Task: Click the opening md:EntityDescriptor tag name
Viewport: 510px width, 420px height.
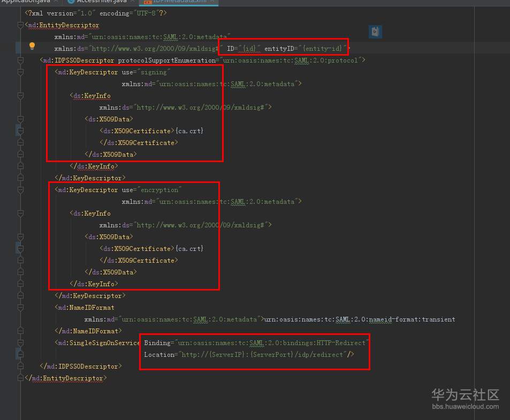Action: tap(64, 25)
